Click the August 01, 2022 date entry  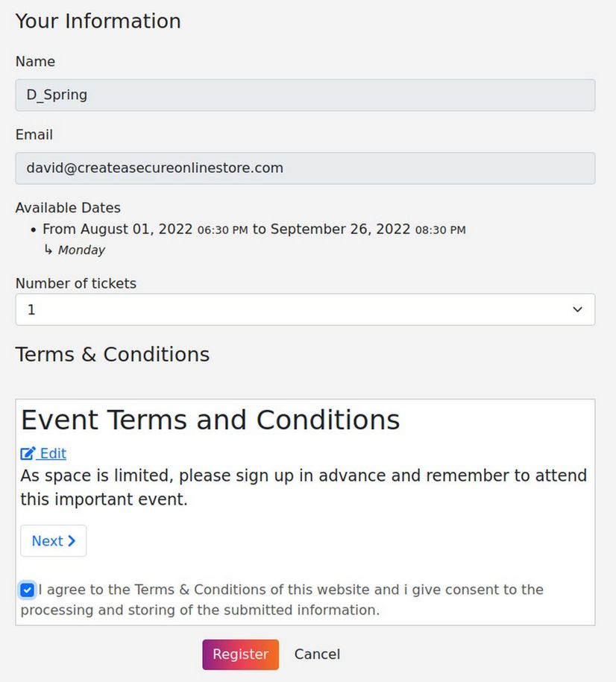click(136, 230)
